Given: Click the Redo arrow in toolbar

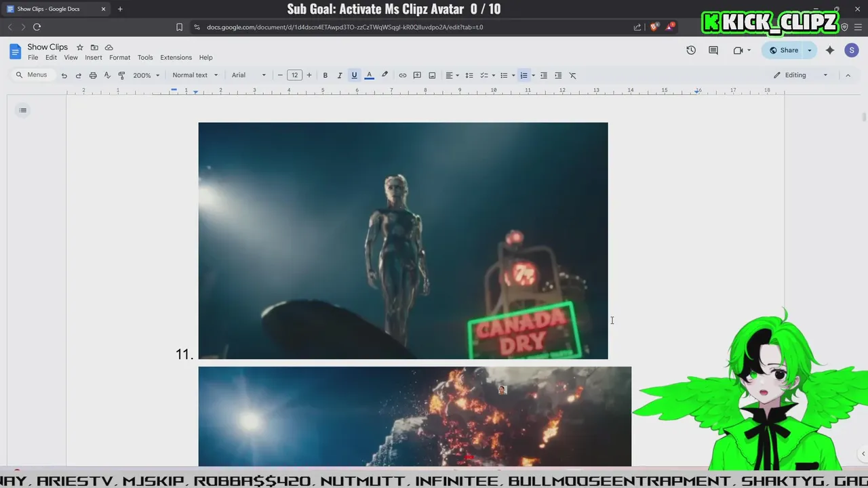Looking at the screenshot, I should tap(78, 75).
